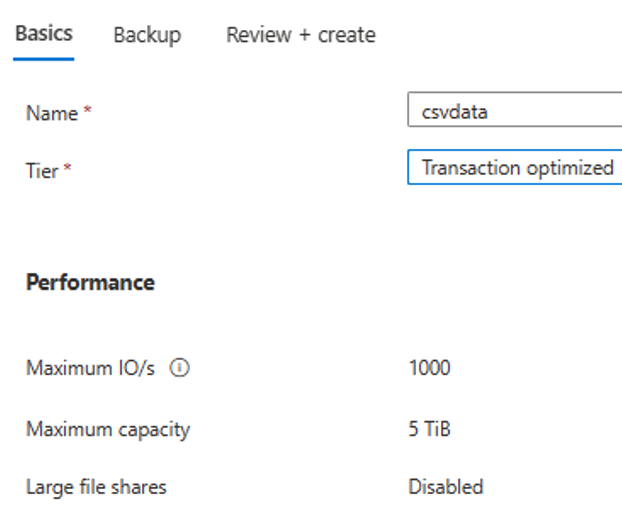Click the Maximum IO/s label text
Viewport: 622px width, 513px height.
pyautogui.click(x=90, y=369)
